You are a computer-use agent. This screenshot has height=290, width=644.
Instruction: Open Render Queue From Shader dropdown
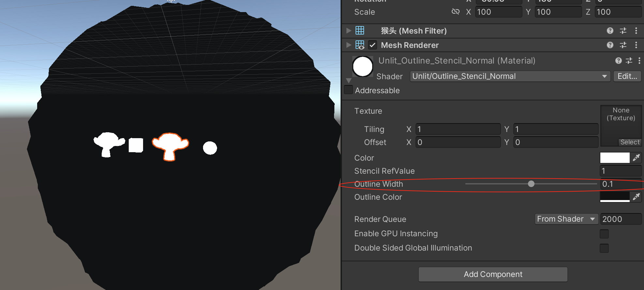(x=566, y=219)
